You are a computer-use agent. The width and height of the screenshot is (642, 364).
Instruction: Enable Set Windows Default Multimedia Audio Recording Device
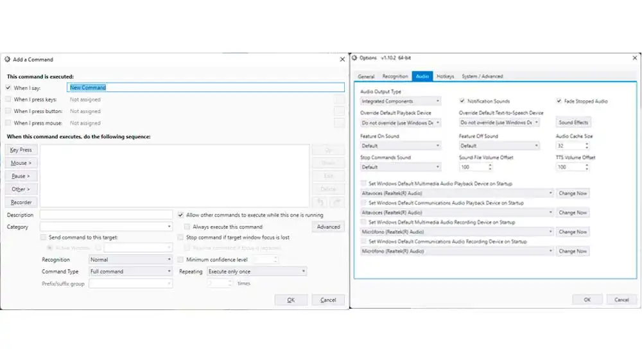point(363,222)
